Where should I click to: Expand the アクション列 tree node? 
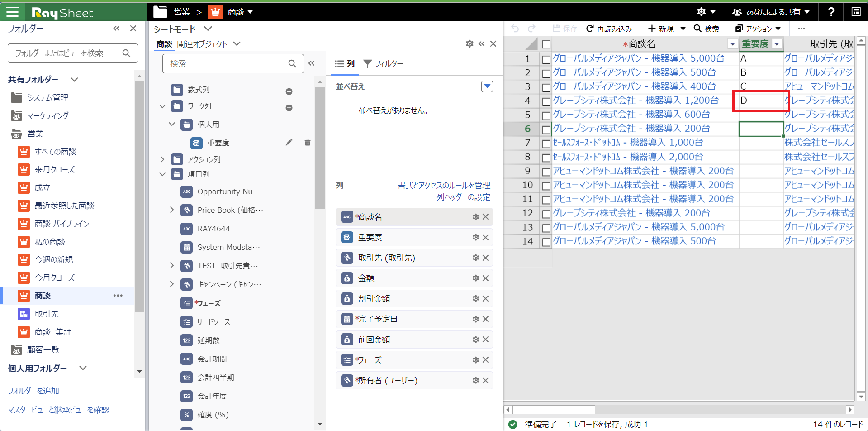(162, 159)
